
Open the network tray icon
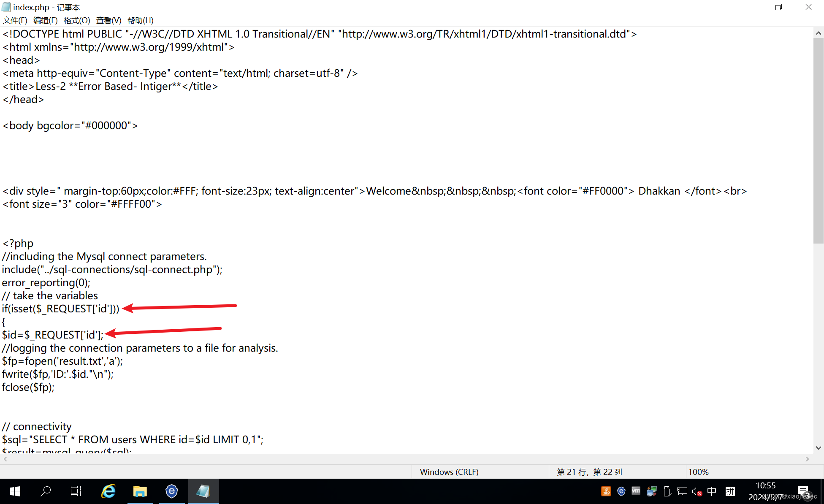click(682, 491)
